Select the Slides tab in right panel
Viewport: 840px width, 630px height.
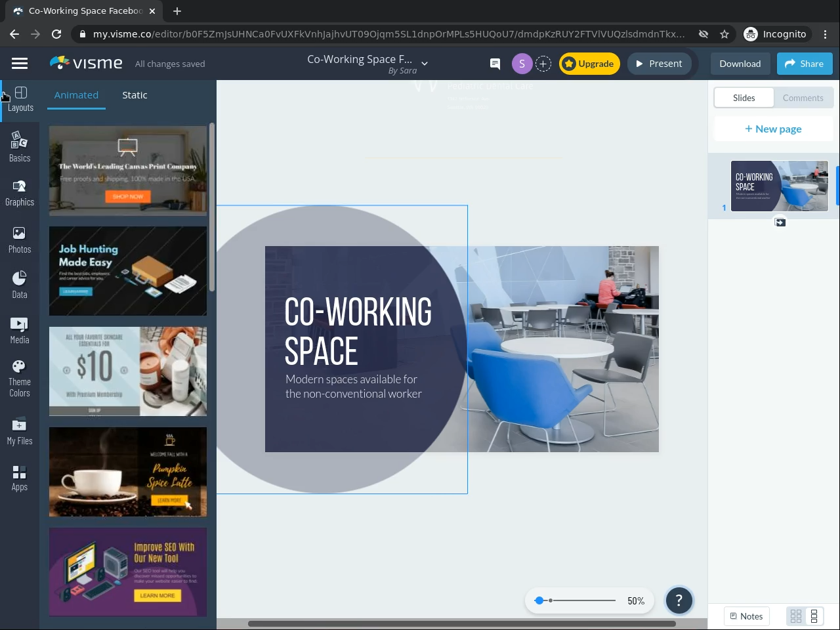point(744,98)
